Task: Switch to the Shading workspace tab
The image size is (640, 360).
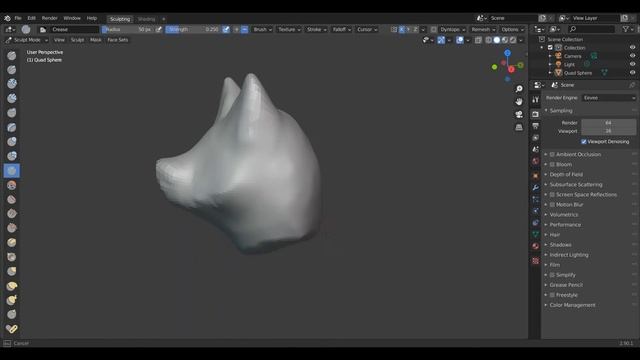Action: [146, 19]
